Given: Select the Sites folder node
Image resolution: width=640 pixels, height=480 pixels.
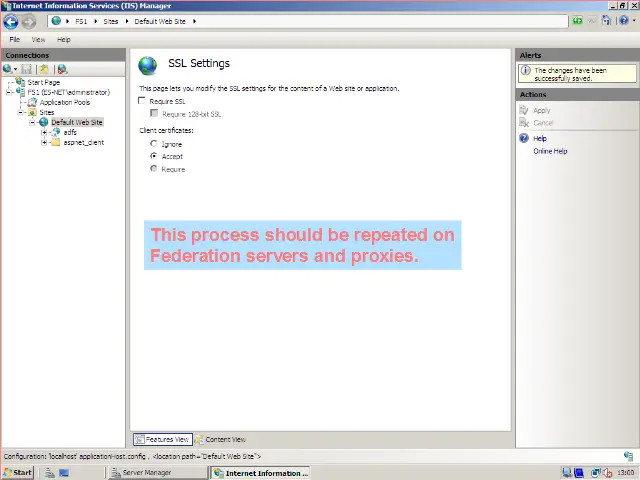Looking at the screenshot, I should [47, 112].
